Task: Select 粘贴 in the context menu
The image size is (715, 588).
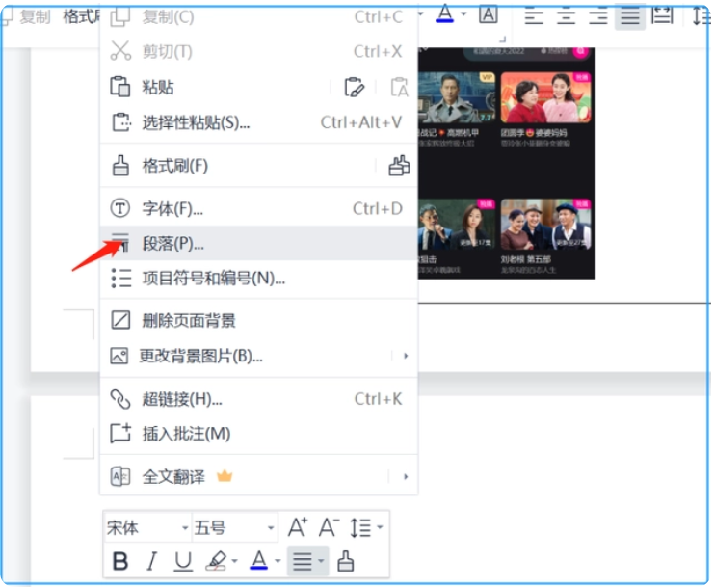Action: click(157, 87)
